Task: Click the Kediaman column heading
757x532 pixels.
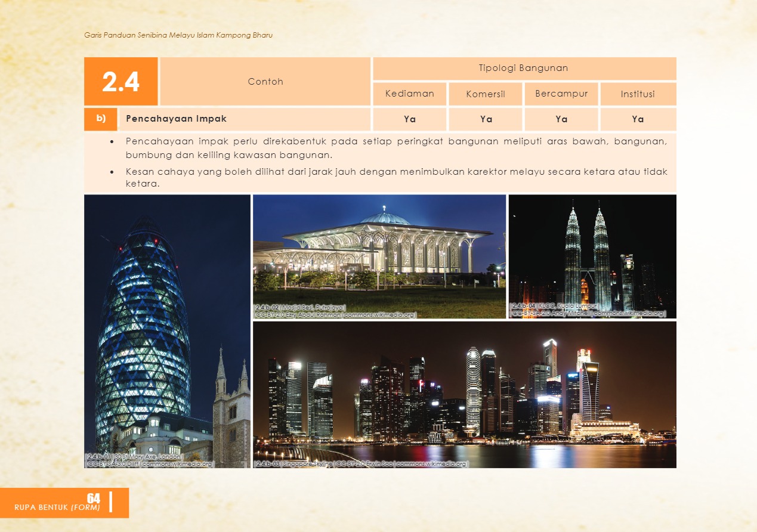Action: pyautogui.click(x=409, y=94)
